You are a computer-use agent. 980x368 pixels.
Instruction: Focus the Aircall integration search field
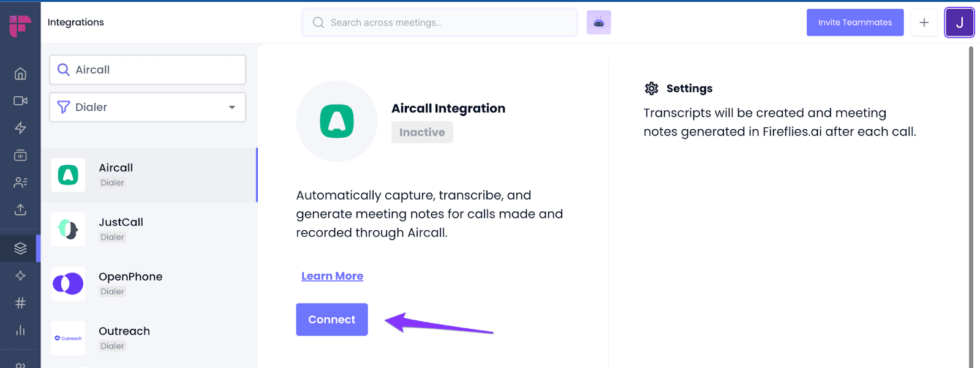coord(148,70)
